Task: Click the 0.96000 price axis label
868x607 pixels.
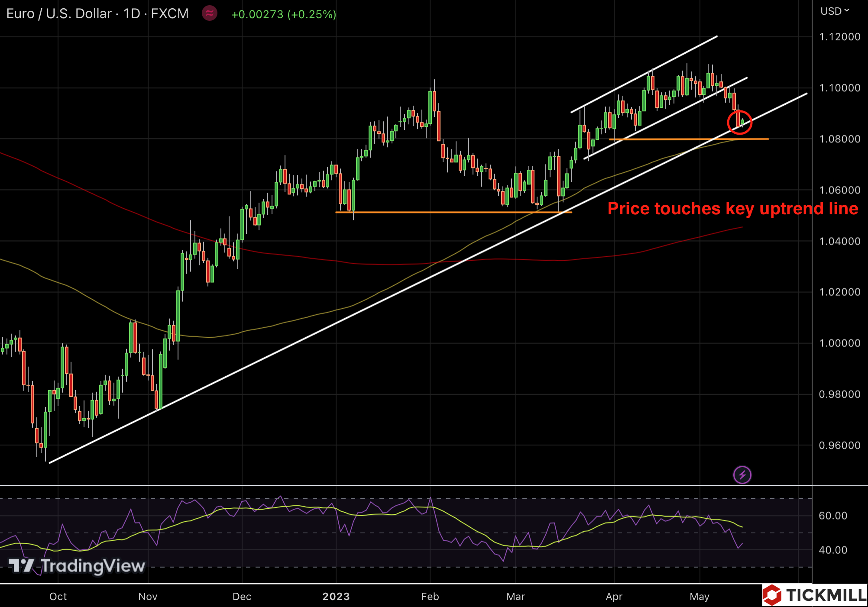Action: (x=839, y=446)
